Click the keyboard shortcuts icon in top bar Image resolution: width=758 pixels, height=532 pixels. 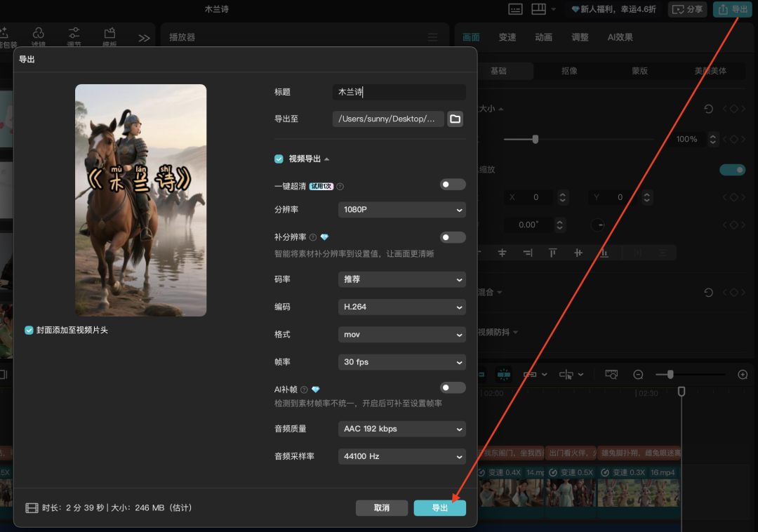pyautogui.click(x=516, y=9)
